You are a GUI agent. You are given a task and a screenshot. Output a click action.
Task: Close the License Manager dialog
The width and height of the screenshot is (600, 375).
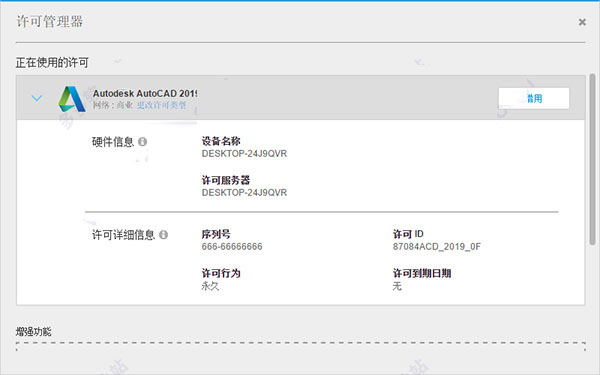[582, 22]
